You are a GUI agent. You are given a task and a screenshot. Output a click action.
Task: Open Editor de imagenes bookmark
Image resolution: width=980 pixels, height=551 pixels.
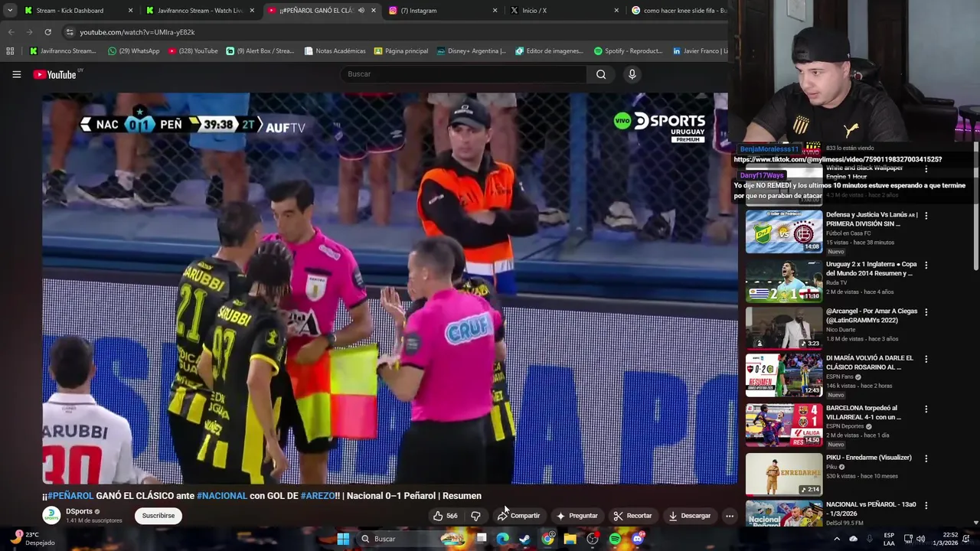549,51
